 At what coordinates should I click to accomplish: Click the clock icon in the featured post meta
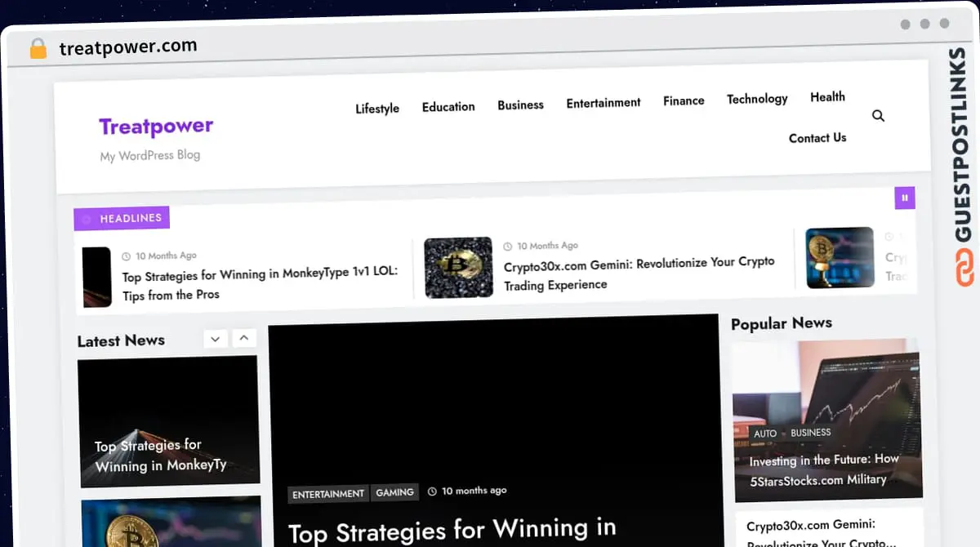coord(431,491)
